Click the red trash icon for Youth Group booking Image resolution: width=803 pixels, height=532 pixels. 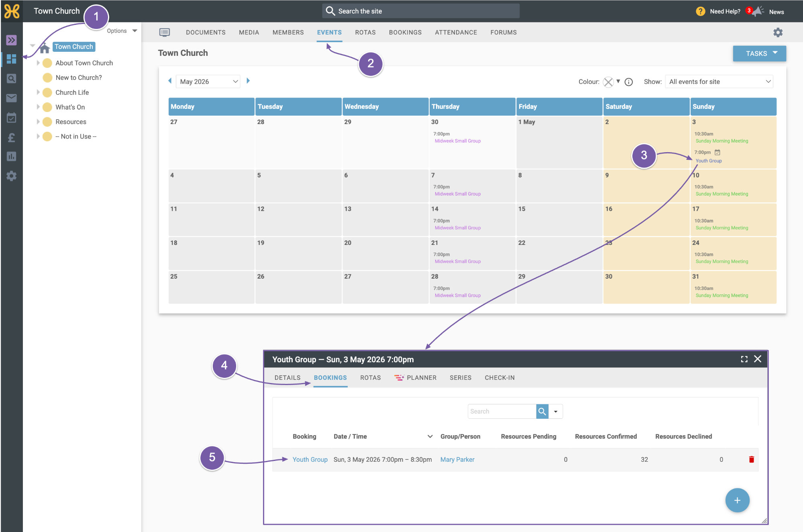(x=751, y=459)
